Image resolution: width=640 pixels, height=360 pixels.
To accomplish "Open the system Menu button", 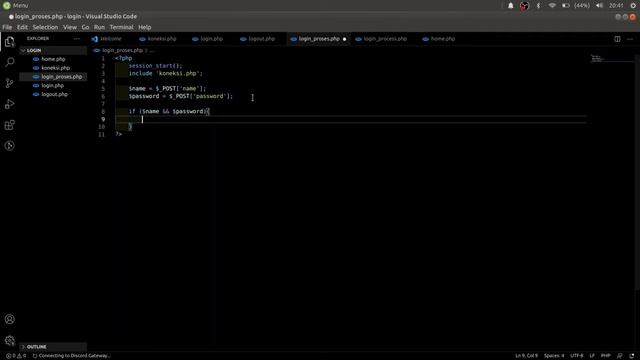I will 16,6.
